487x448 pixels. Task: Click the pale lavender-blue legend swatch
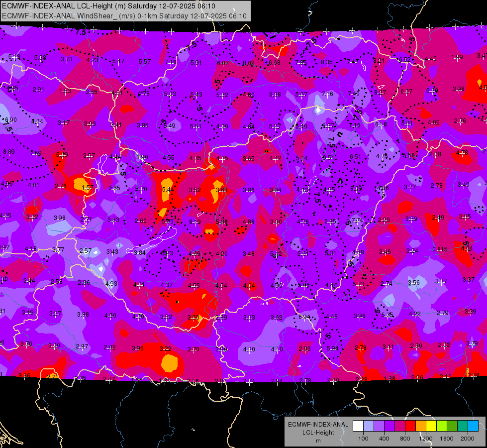(368, 426)
